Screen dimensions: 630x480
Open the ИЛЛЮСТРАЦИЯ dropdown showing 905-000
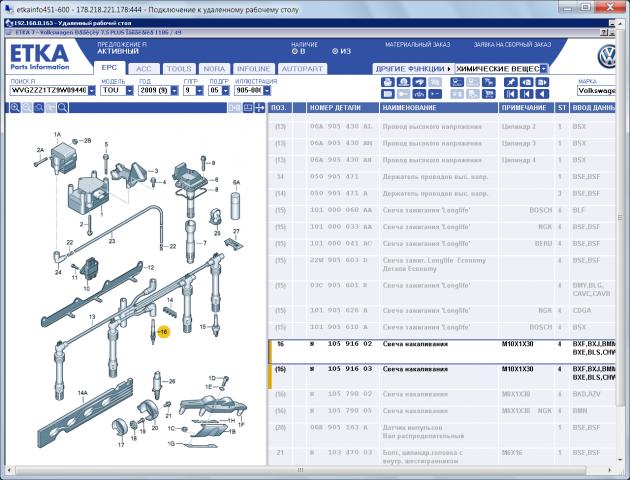[x=267, y=91]
